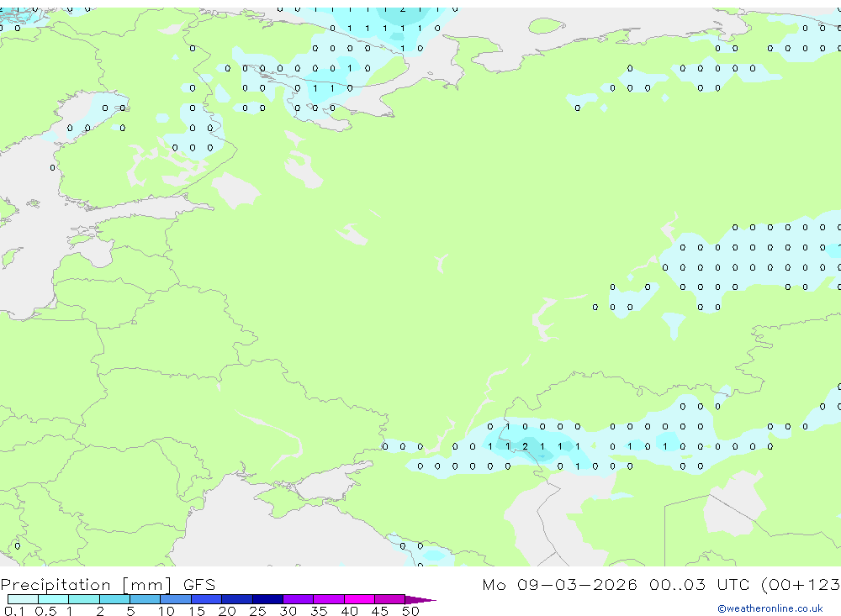This screenshot has width=841, height=616.
Task: Click legend label '0.5'
Action: tap(45, 611)
